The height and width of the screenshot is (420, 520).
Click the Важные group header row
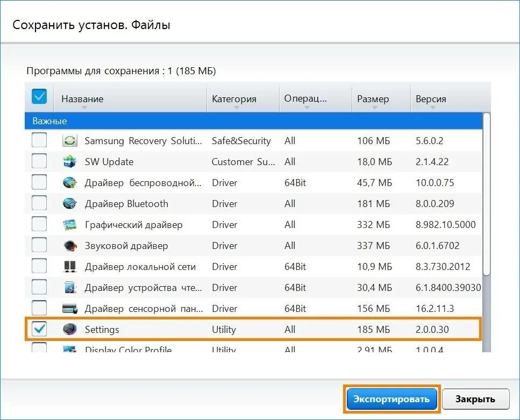pos(253,121)
